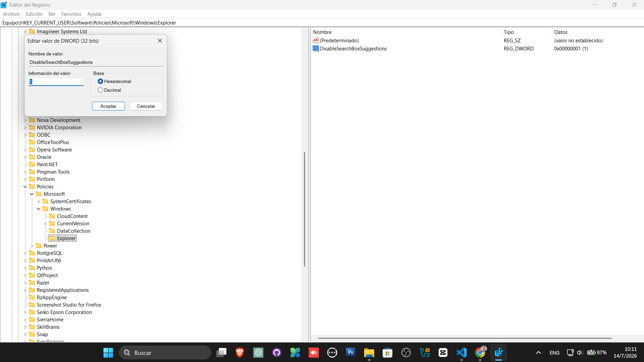Expand the PostgreSQL key
The width and height of the screenshot is (644, 362).
[25, 253]
